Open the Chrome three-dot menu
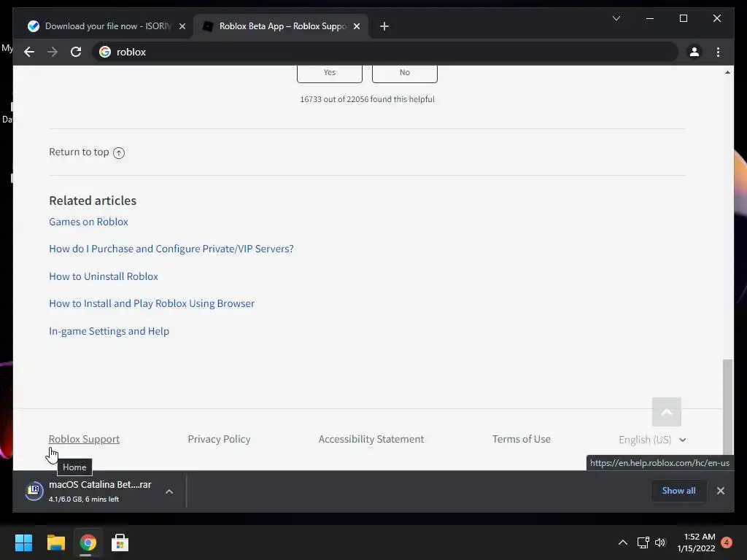The width and height of the screenshot is (747, 560). 718,52
